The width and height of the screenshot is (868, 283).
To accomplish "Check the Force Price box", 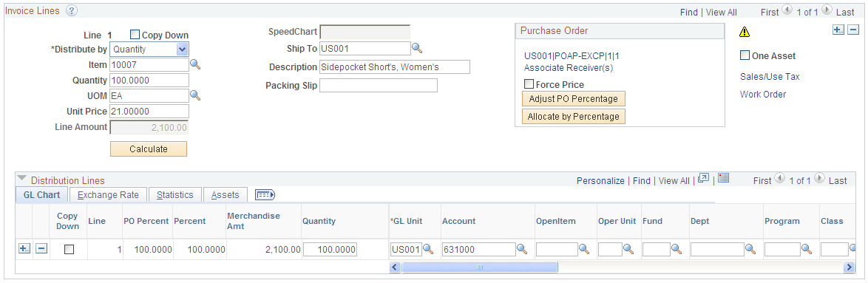I will (529, 84).
